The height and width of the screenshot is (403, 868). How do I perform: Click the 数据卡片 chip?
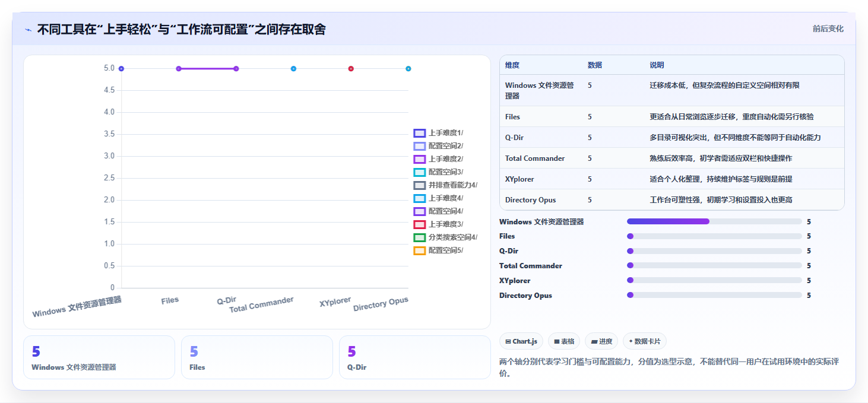pos(645,341)
